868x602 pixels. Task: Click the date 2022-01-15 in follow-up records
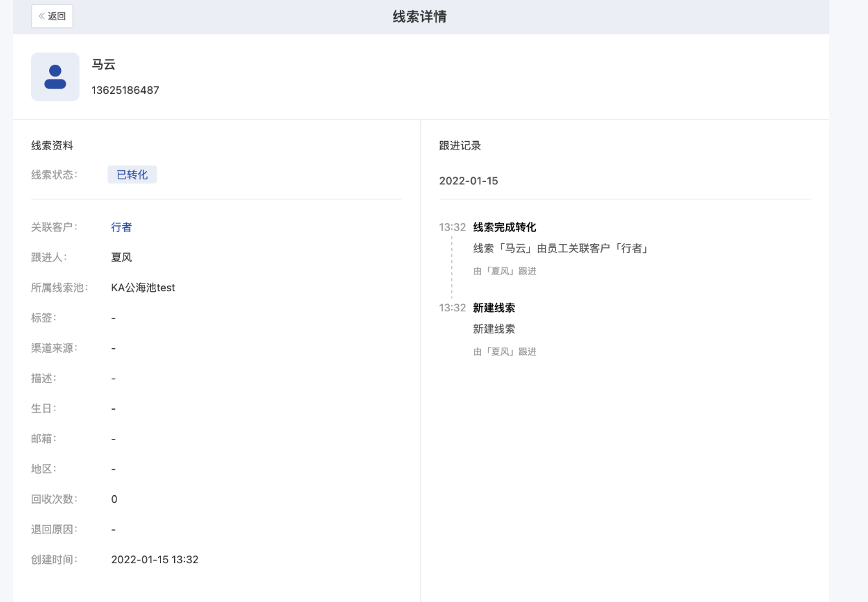[469, 181]
